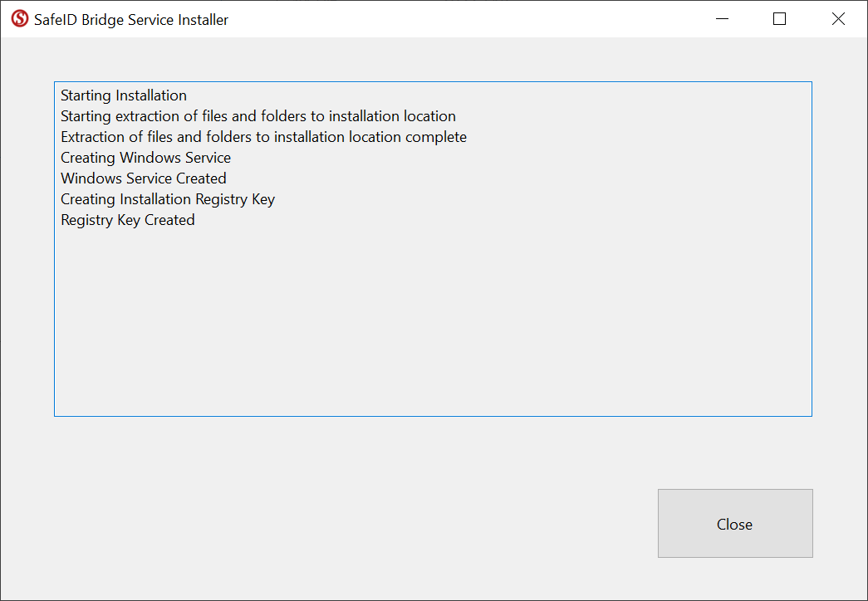Click the SafeID logo in the title bar
The width and height of the screenshot is (868, 601).
click(x=19, y=19)
